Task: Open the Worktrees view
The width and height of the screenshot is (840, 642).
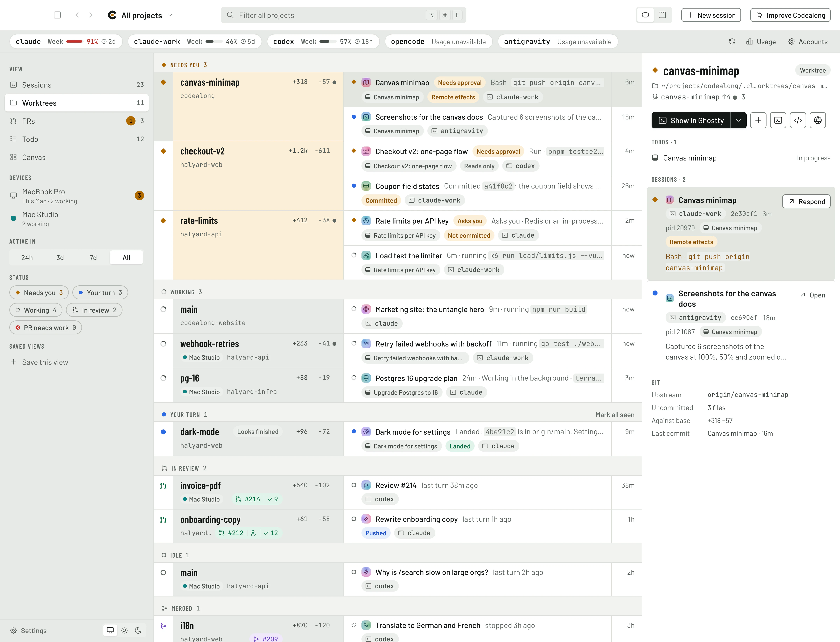Action: click(x=76, y=103)
